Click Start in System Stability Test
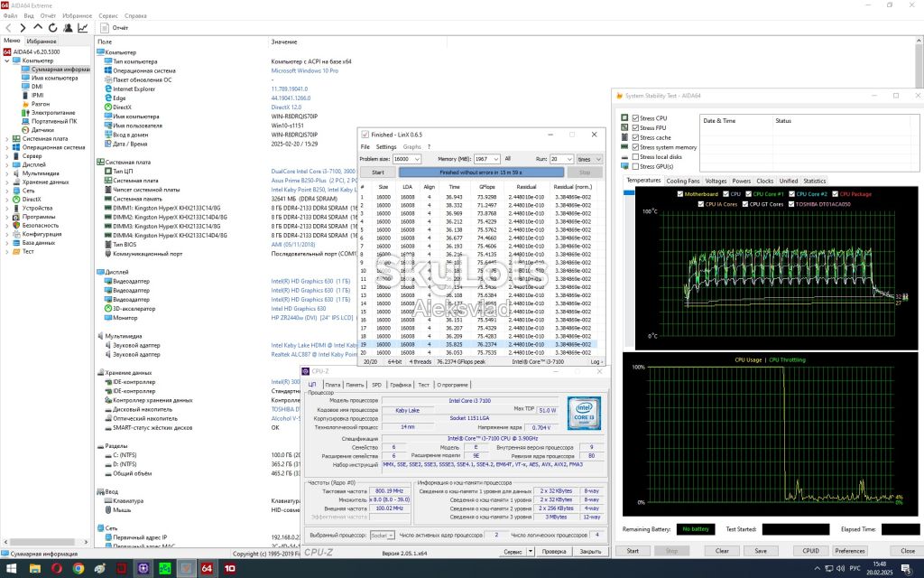The image size is (924, 578). pyautogui.click(x=633, y=551)
